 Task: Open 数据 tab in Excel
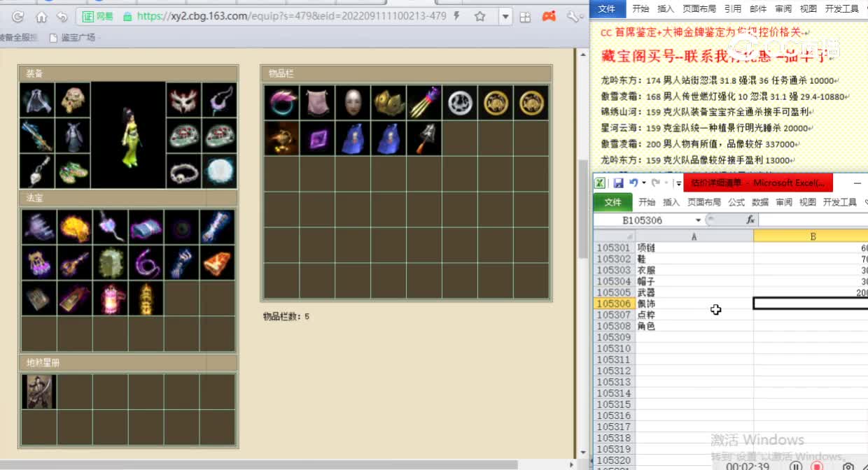pyautogui.click(x=760, y=202)
